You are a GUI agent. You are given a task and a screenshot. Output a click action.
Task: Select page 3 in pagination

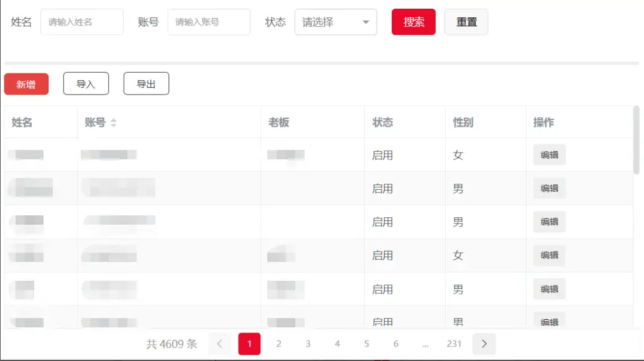(308, 344)
